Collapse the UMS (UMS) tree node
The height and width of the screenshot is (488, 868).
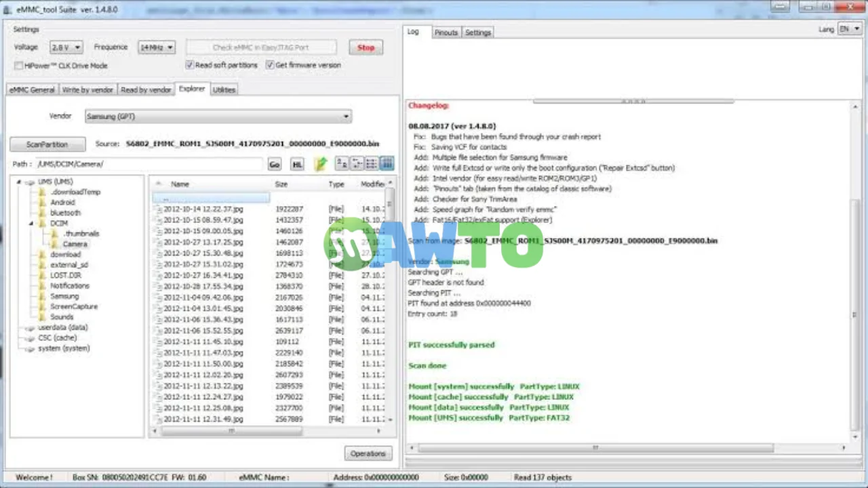(x=20, y=182)
